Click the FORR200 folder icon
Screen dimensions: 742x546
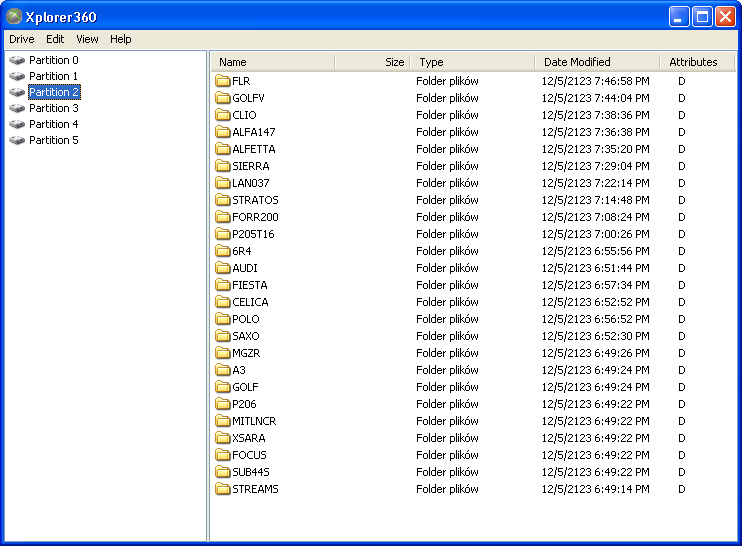click(222, 217)
